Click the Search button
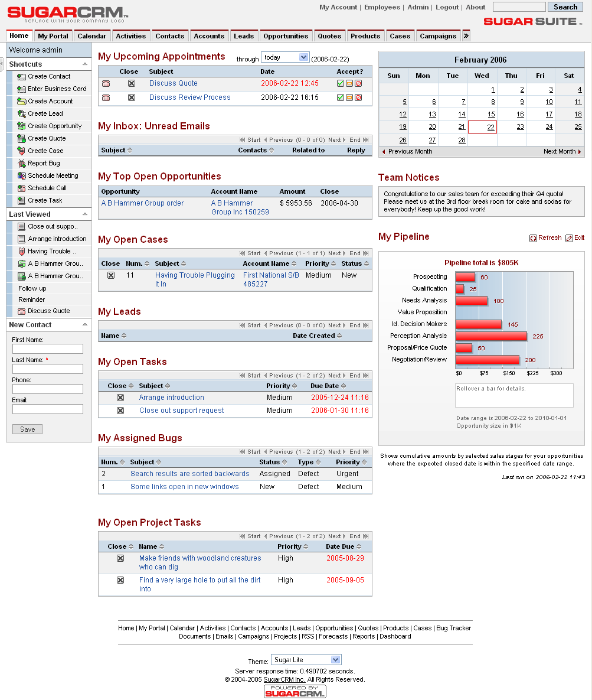 565,7
